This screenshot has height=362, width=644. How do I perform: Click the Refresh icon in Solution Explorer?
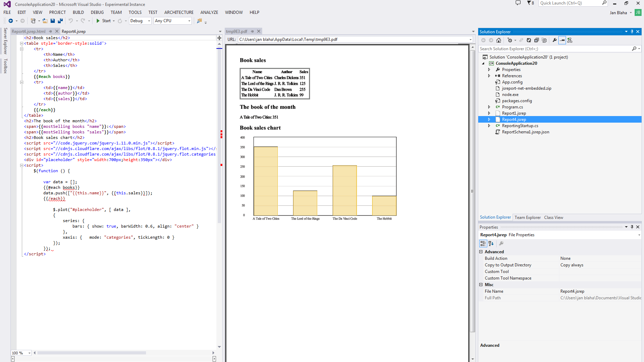[529, 40]
